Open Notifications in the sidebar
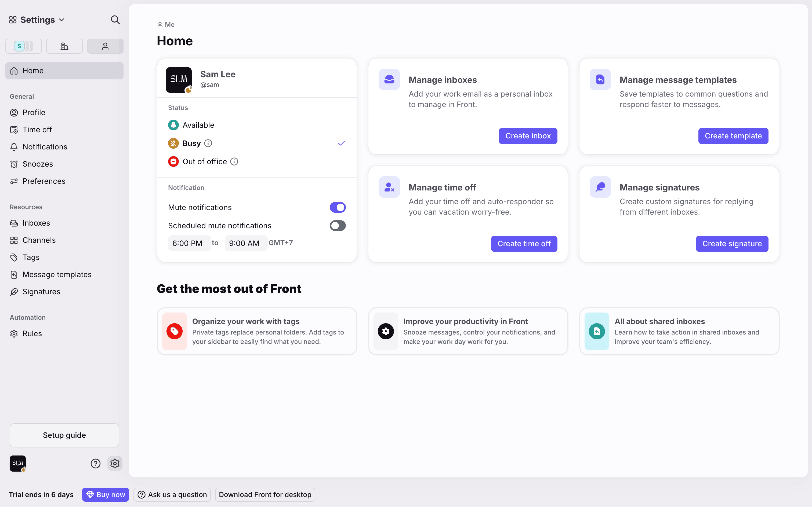 pos(45,147)
